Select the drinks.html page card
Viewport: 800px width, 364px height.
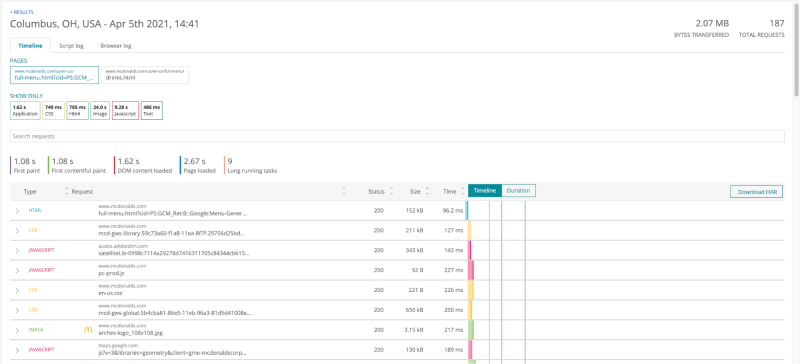145,75
